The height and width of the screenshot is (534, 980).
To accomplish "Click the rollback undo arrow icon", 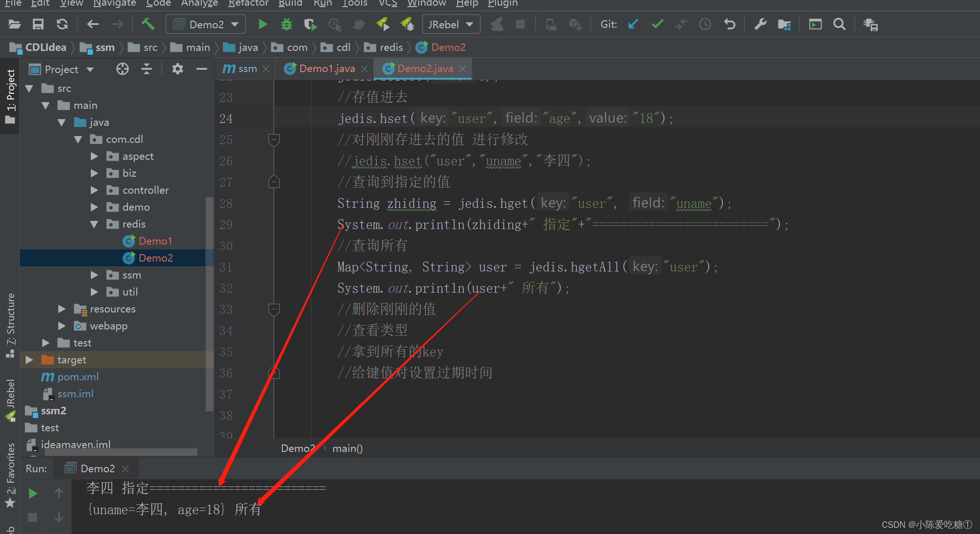I will pyautogui.click(x=729, y=25).
